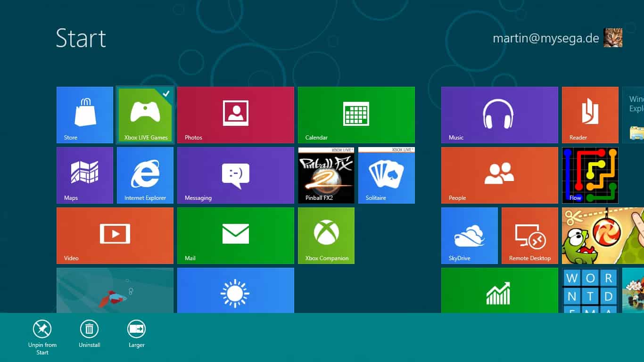This screenshot has height=362, width=644.
Task: Open the Calendar tile
Action: tap(356, 115)
